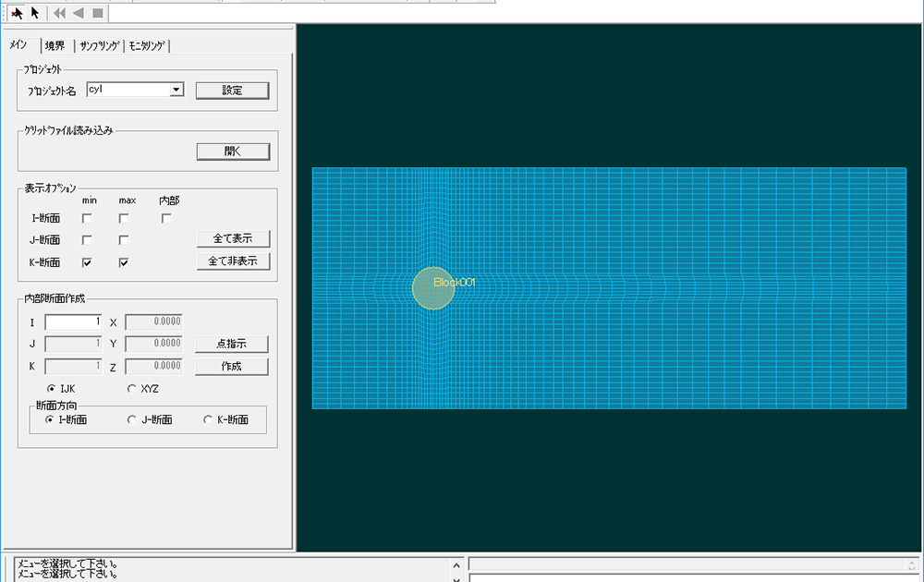Select the plain black arrow pointer tool
Screen dimensions: 924x582
point(35,13)
